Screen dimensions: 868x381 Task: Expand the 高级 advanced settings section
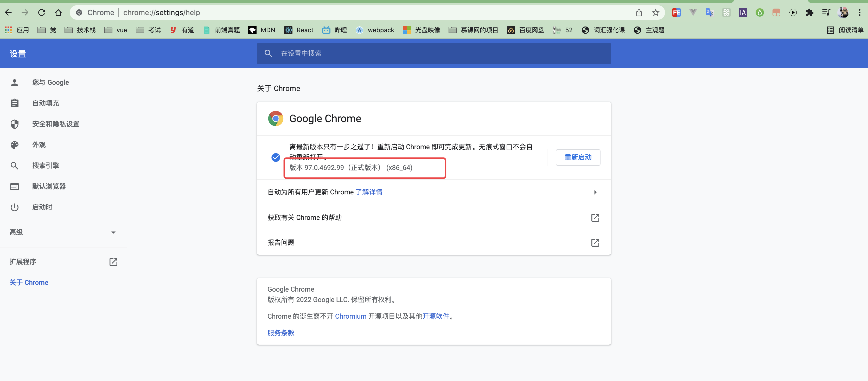63,232
